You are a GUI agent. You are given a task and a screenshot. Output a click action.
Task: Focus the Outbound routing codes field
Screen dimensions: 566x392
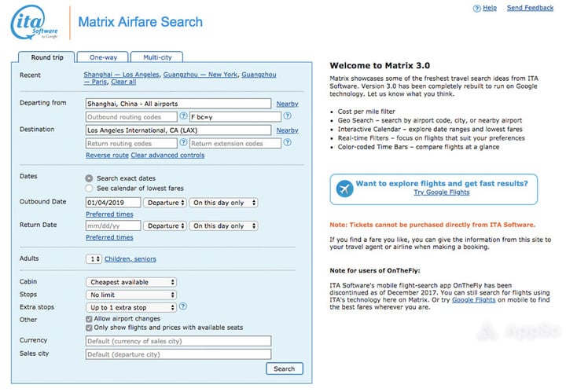(x=131, y=117)
